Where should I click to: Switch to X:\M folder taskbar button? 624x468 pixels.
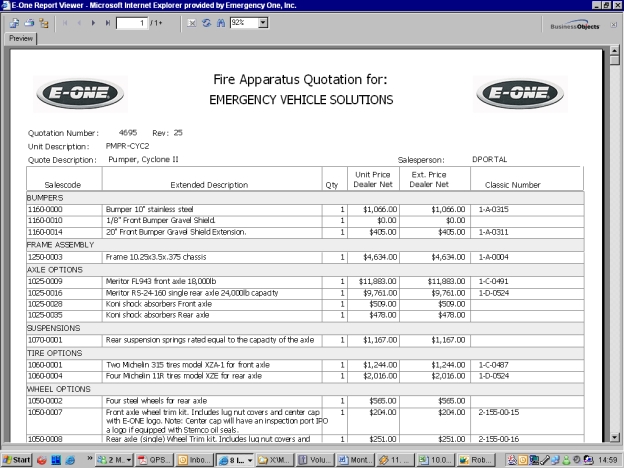click(x=275, y=460)
